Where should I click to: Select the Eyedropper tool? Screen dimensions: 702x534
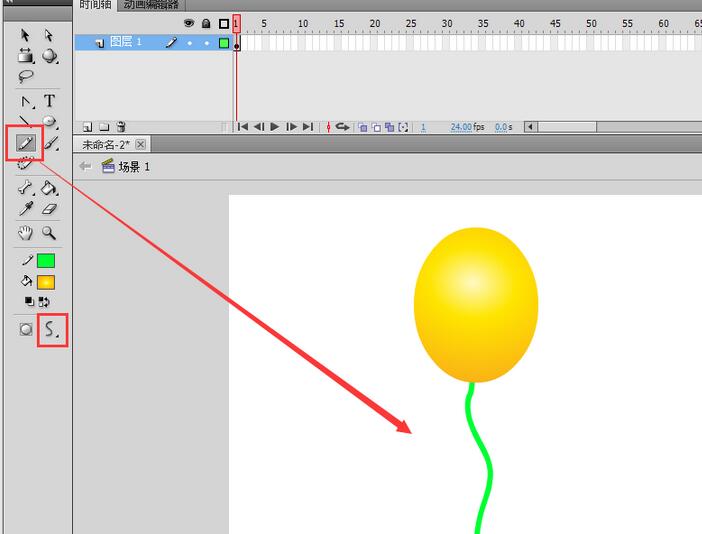tap(26, 209)
